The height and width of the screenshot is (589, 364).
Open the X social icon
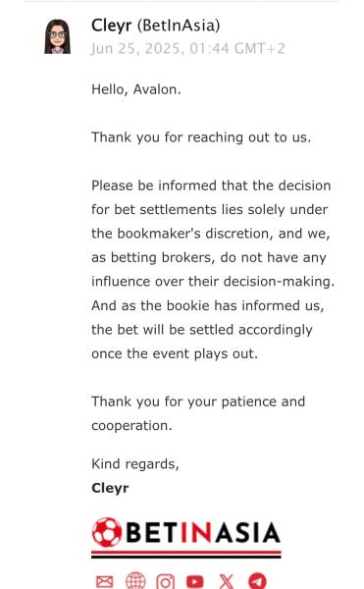click(227, 581)
